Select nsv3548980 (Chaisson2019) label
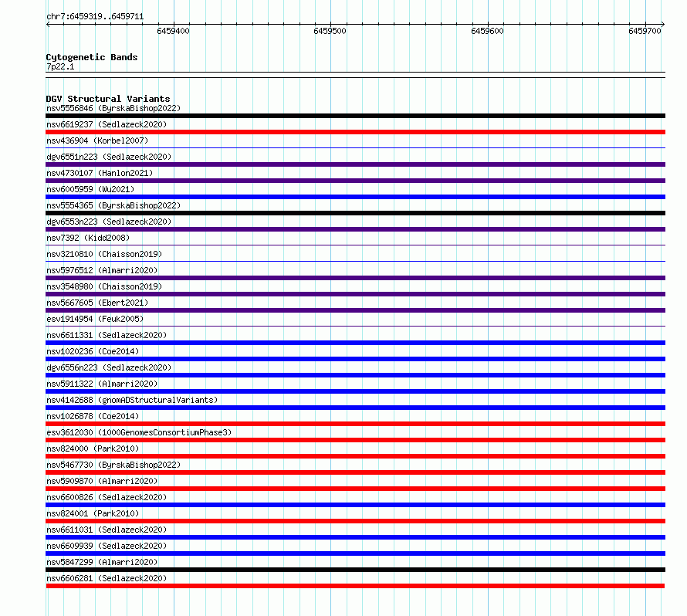This screenshot has width=687, height=616. [104, 286]
